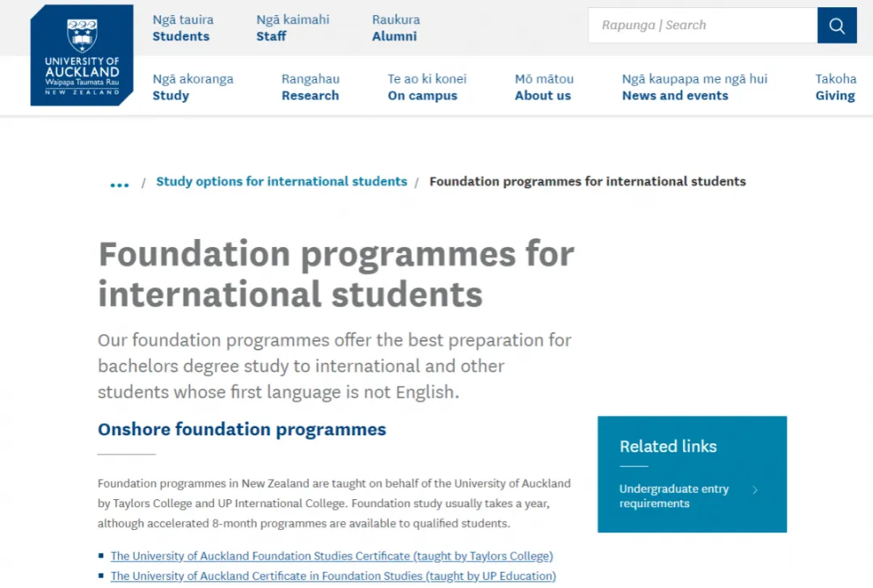
Task: Follow Study options for international students breadcrumb
Action: click(282, 182)
